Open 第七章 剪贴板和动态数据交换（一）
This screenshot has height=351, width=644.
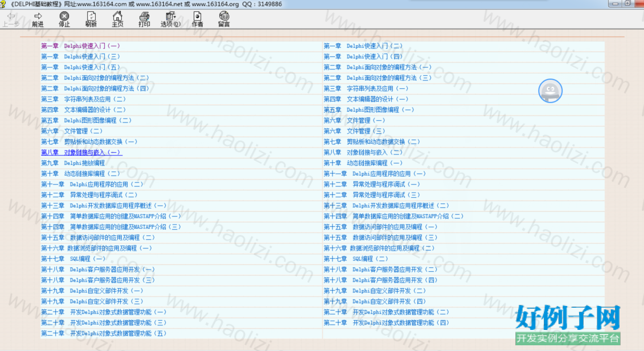tap(89, 142)
